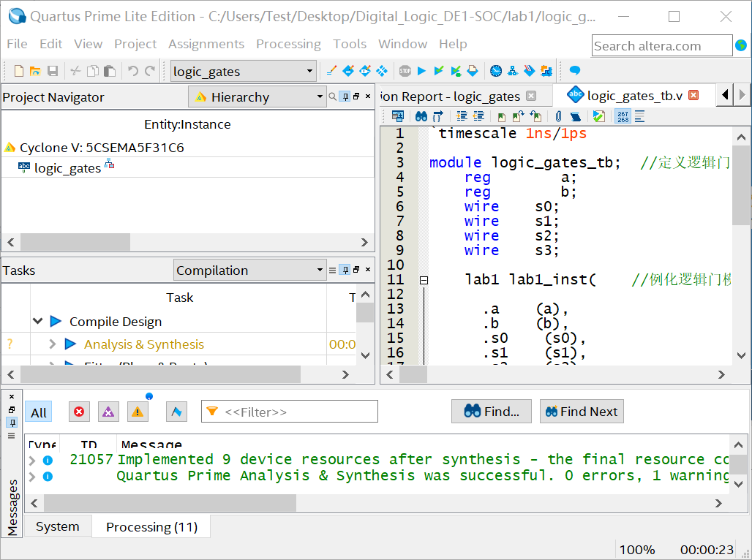Close the logic_gates_tb.v tab
This screenshot has height=560, width=752.
(x=693, y=95)
